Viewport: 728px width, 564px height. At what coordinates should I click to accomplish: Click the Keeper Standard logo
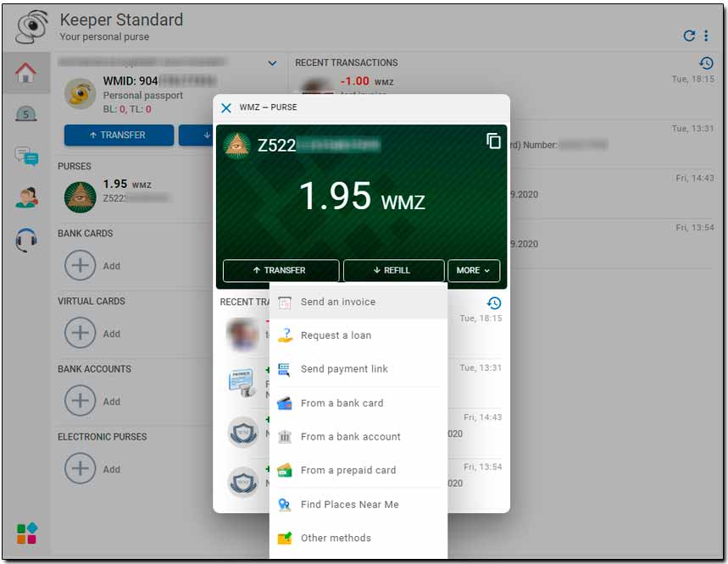tap(31, 27)
